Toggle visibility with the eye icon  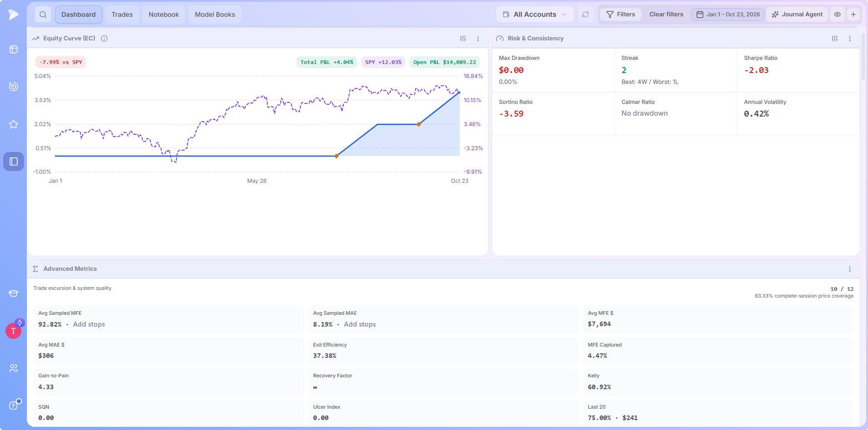coord(838,15)
